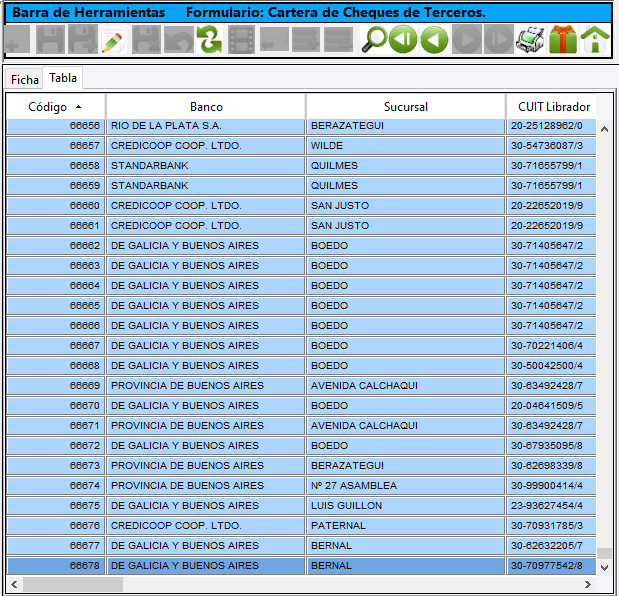Click the greyed-out add new record icon

click(x=17, y=39)
